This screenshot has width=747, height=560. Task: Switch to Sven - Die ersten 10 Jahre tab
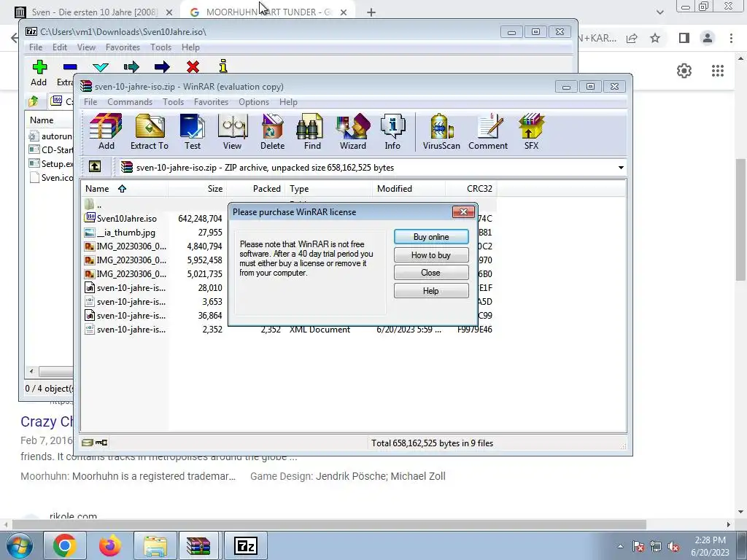pos(93,12)
